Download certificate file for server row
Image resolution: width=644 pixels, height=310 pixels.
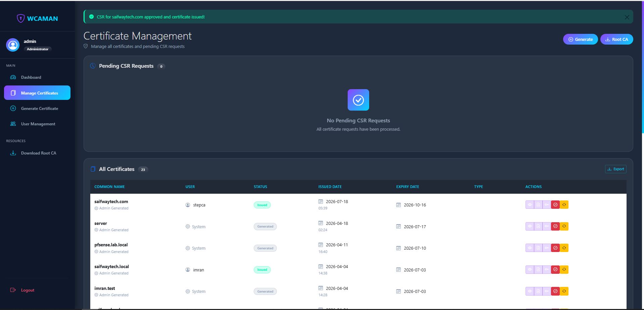pyautogui.click(x=538, y=227)
